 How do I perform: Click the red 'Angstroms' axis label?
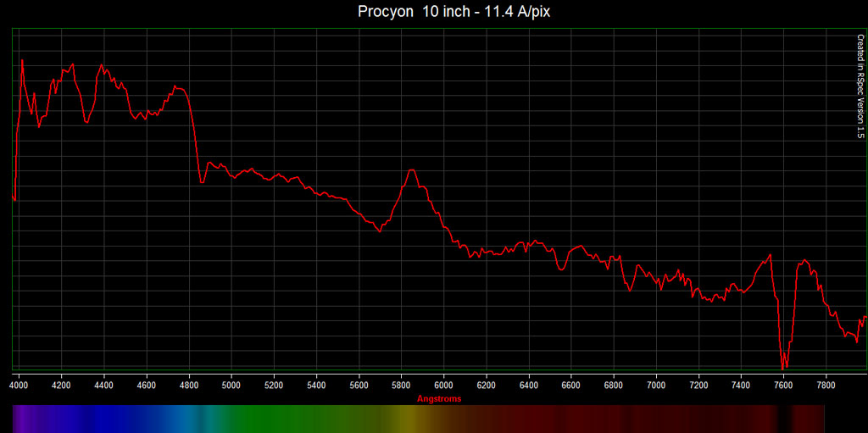438,398
